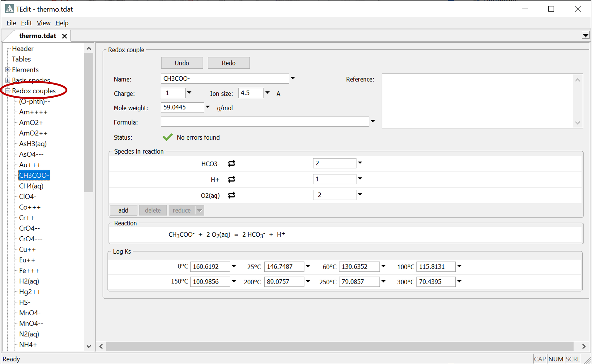Click the delete species button
Viewport: 592px width, 364px height.
coord(153,210)
